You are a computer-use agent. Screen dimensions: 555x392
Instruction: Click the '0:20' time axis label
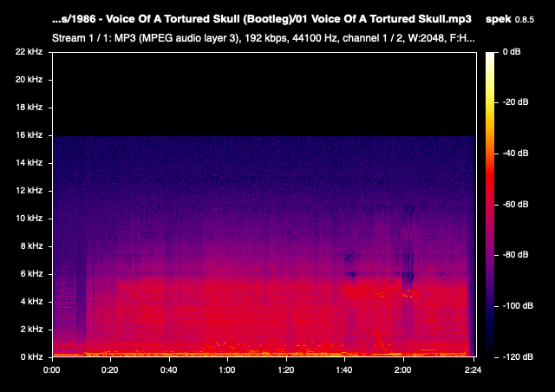click(110, 370)
